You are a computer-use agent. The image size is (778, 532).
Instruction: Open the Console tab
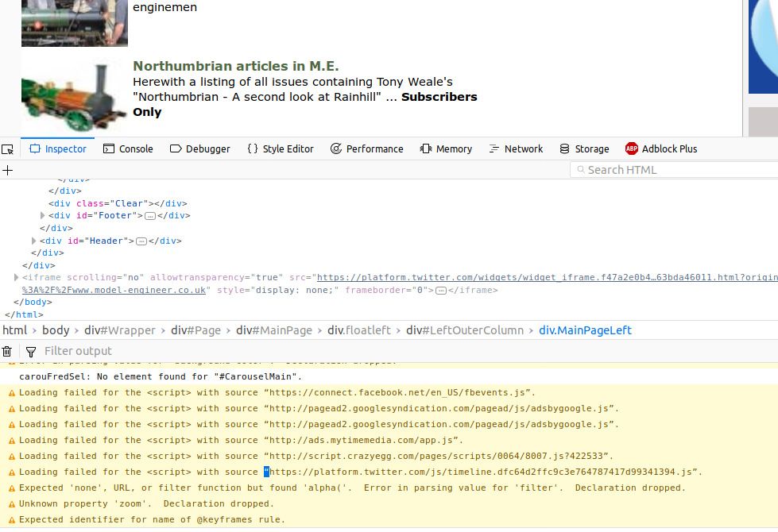[128, 148]
